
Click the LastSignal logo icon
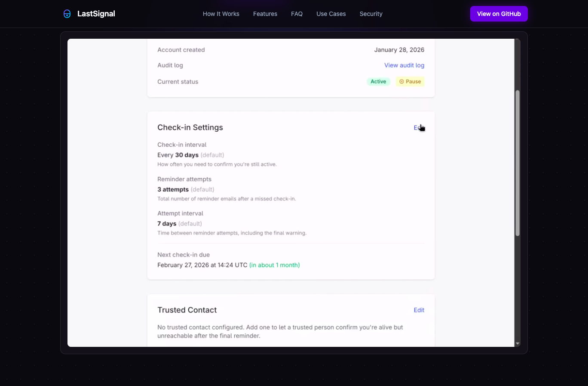point(67,14)
